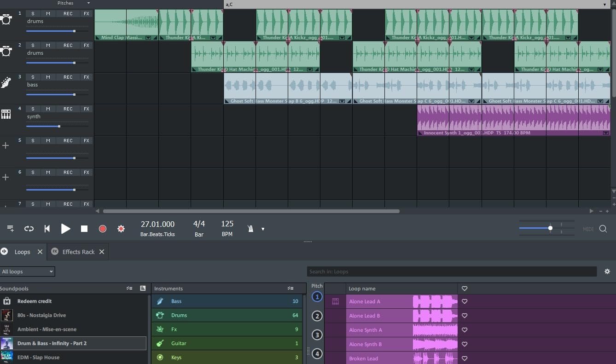Open the Mind Clap clip menu arrow
Image resolution: width=616 pixels, height=364 pixels.
(149, 38)
